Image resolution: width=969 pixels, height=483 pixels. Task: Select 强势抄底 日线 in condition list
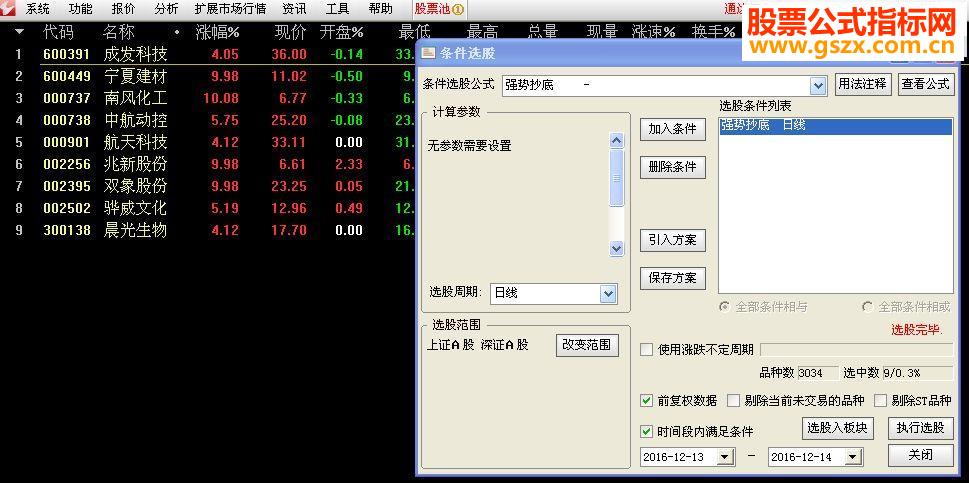tap(836, 126)
